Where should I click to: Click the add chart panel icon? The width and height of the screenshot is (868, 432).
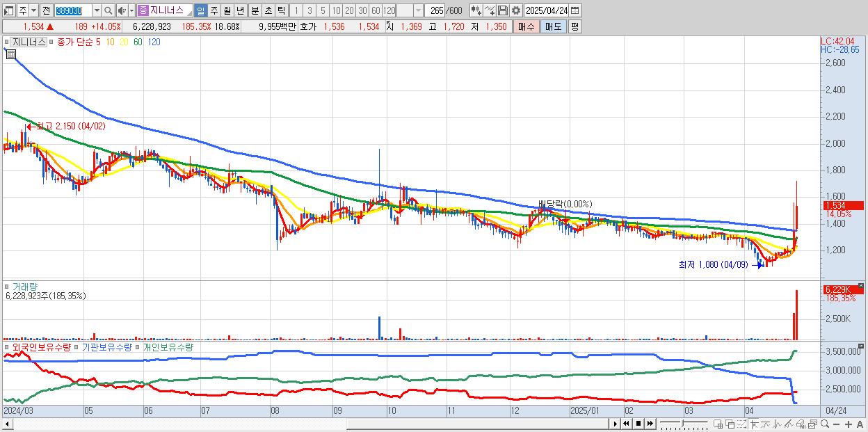(718, 424)
